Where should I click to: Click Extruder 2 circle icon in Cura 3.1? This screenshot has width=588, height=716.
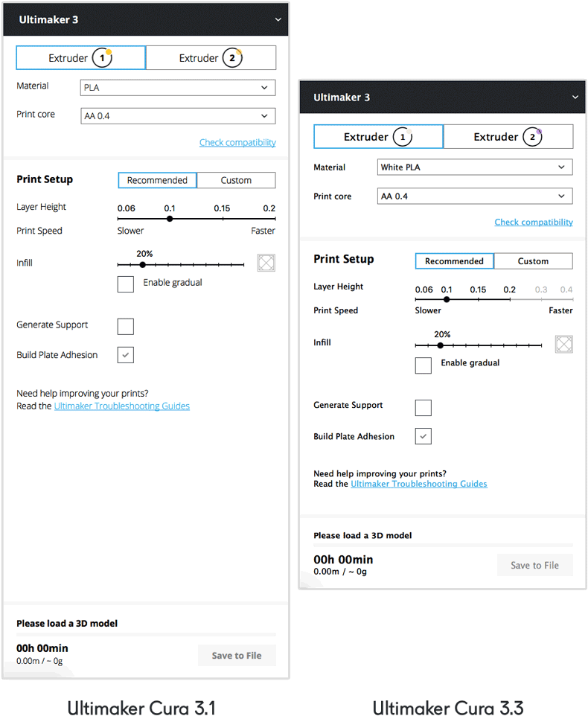232,58
